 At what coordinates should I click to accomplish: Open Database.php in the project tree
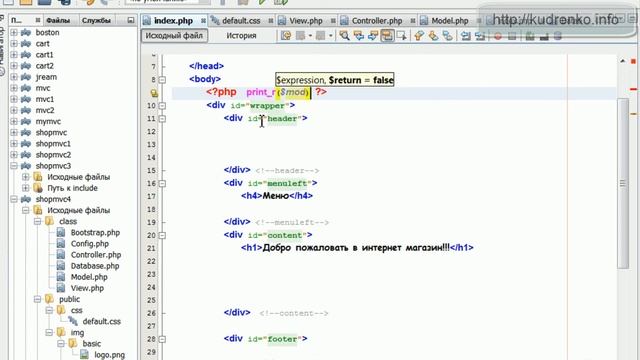click(95, 266)
